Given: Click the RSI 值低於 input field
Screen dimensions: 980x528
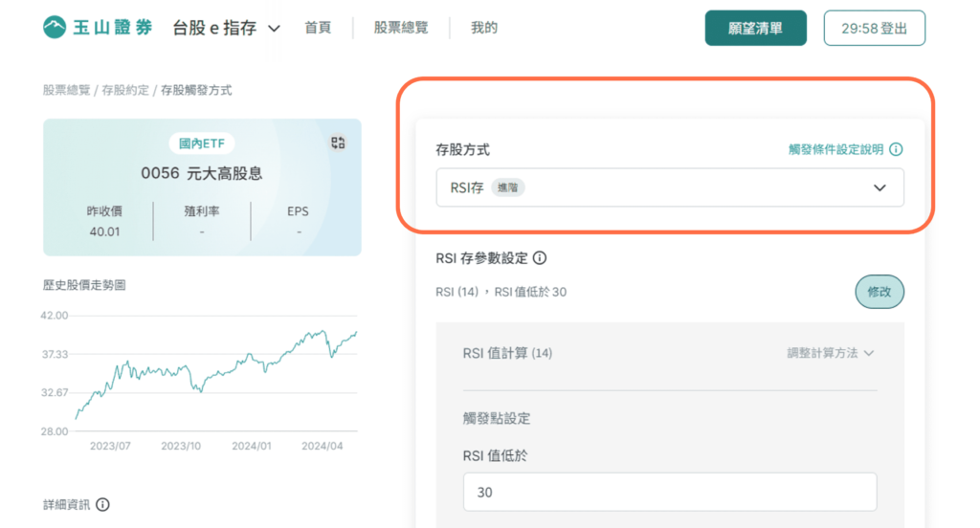Looking at the screenshot, I should click(669, 492).
